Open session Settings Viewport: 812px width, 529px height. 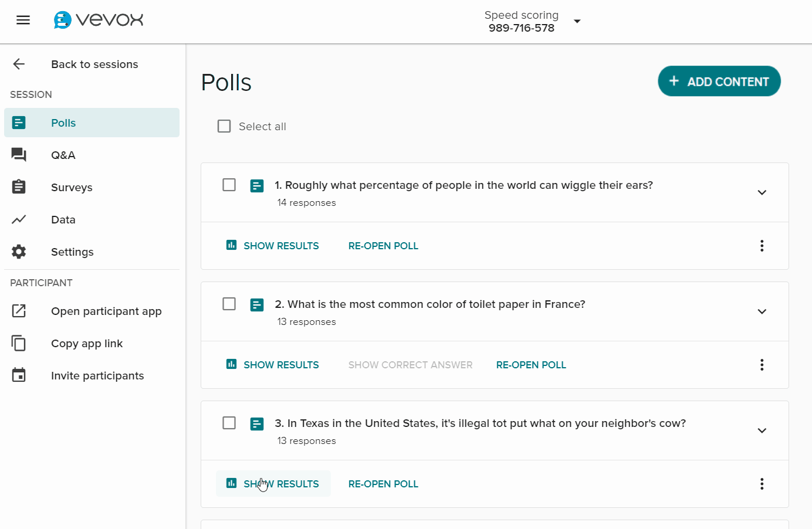(x=92, y=252)
